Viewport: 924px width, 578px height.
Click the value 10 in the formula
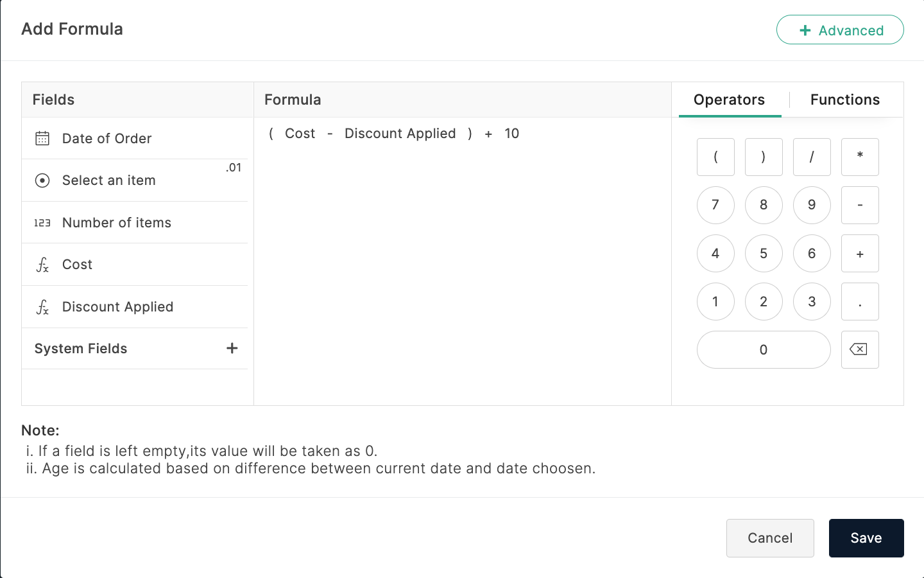pos(512,134)
